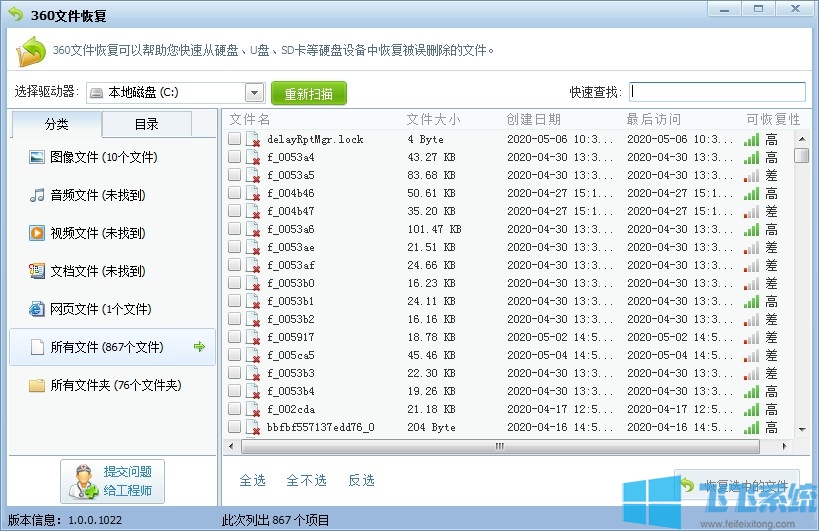Tick the checkbox for f_0053ae

(235, 246)
